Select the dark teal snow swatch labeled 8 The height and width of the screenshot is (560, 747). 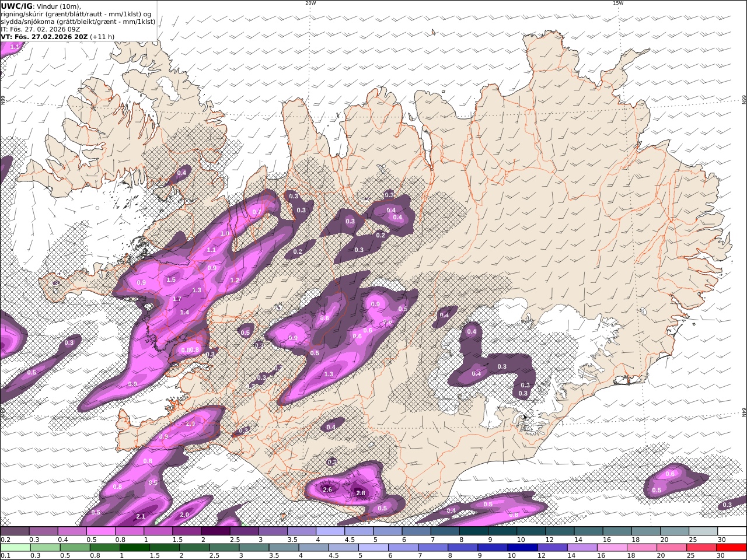[473, 531]
